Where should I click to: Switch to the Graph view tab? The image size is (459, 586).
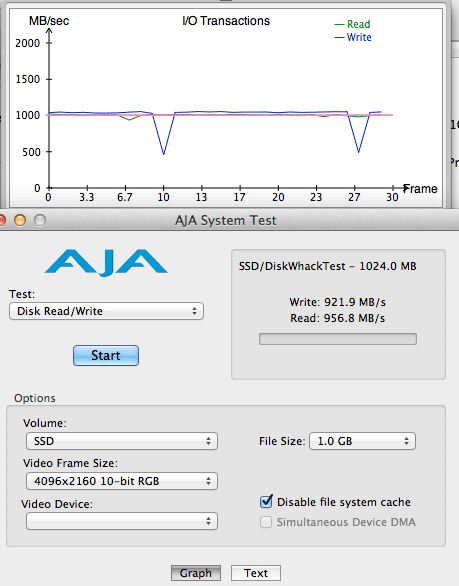196,573
